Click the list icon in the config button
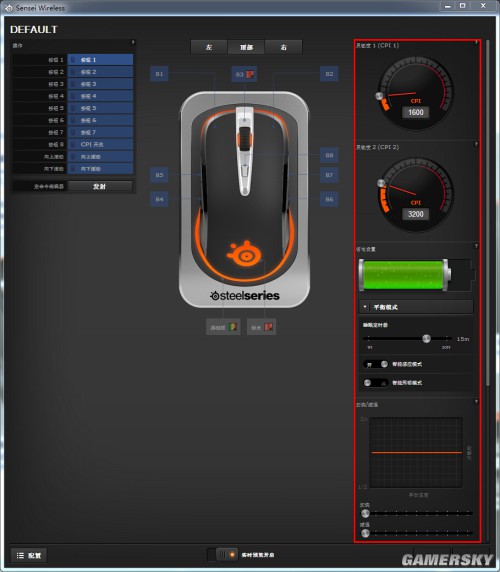 [20, 555]
